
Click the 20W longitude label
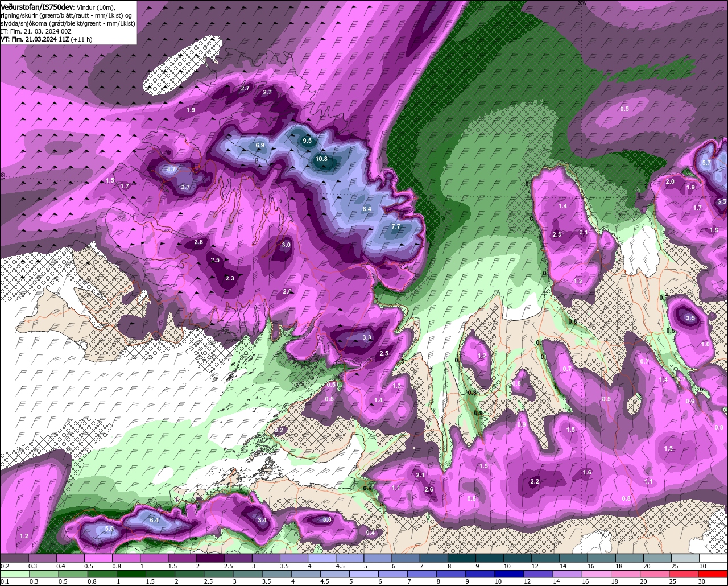pos(581,3)
